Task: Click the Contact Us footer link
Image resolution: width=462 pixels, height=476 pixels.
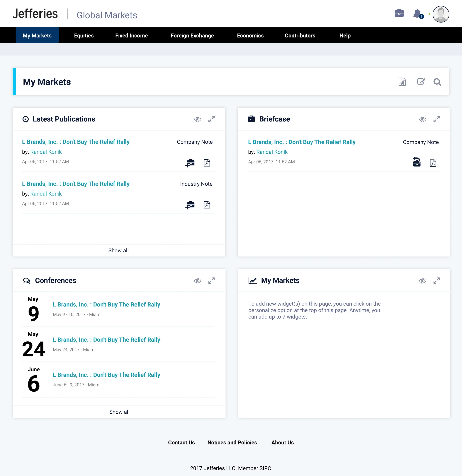Action: click(181, 442)
